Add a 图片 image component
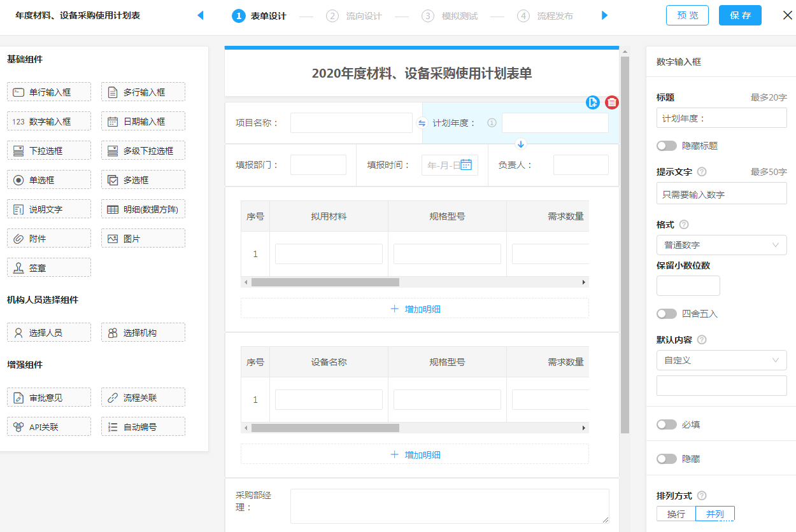The width and height of the screenshot is (796, 532). (x=143, y=238)
